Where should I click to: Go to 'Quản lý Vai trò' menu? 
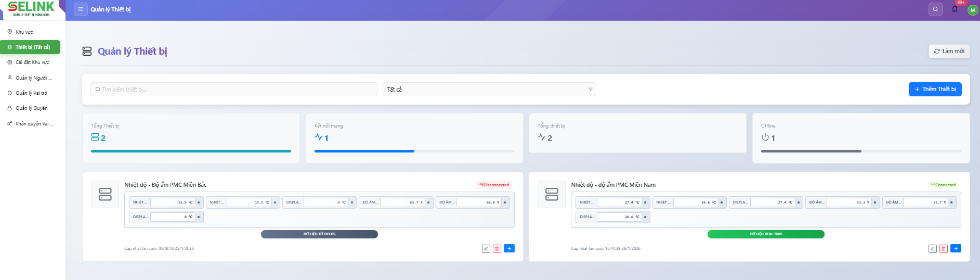point(31,93)
